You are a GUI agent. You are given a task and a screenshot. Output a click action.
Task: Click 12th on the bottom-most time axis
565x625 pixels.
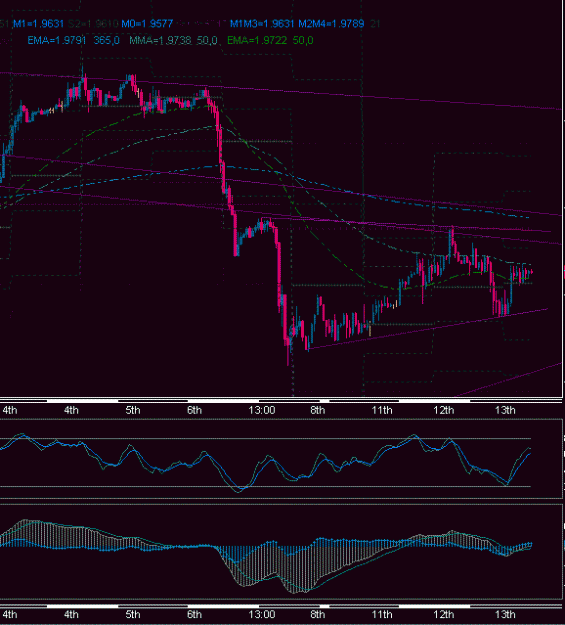(443, 615)
